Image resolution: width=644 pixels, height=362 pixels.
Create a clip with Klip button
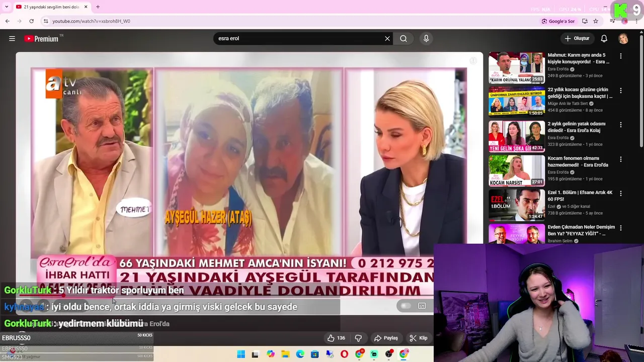(419, 338)
